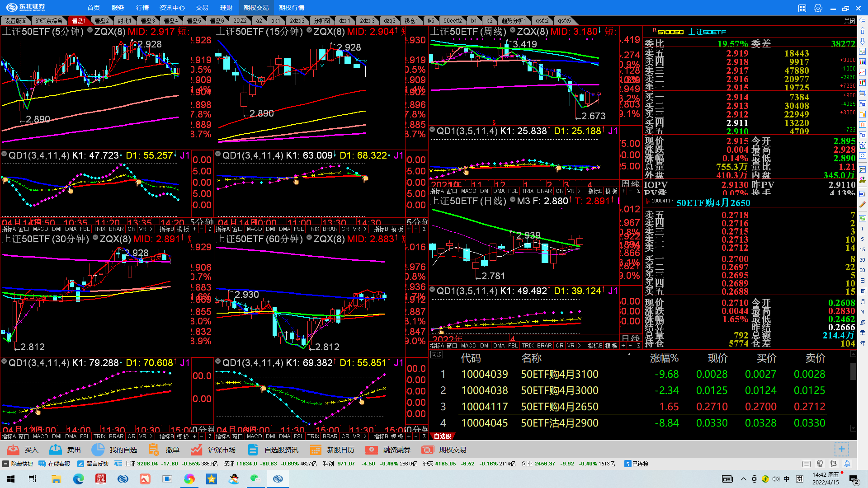Open the settings gear in title bar
The width and height of the screenshot is (868, 488).
(x=818, y=8)
